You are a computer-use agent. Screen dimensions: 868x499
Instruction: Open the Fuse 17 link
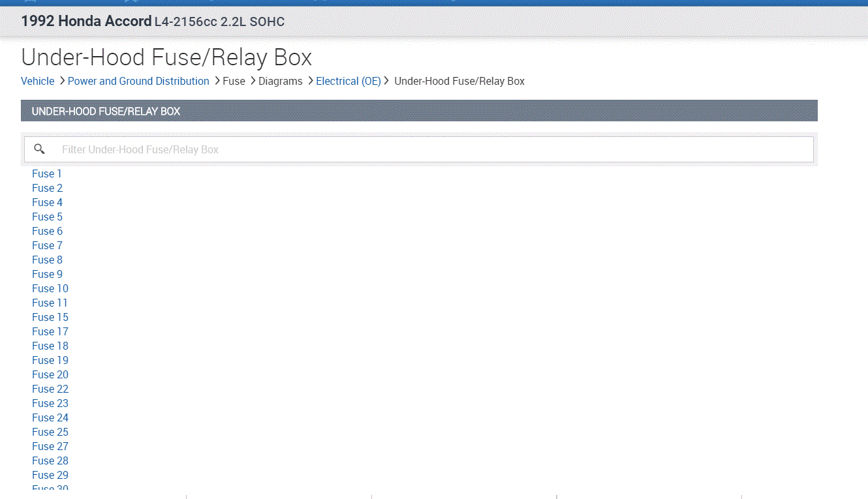click(50, 331)
